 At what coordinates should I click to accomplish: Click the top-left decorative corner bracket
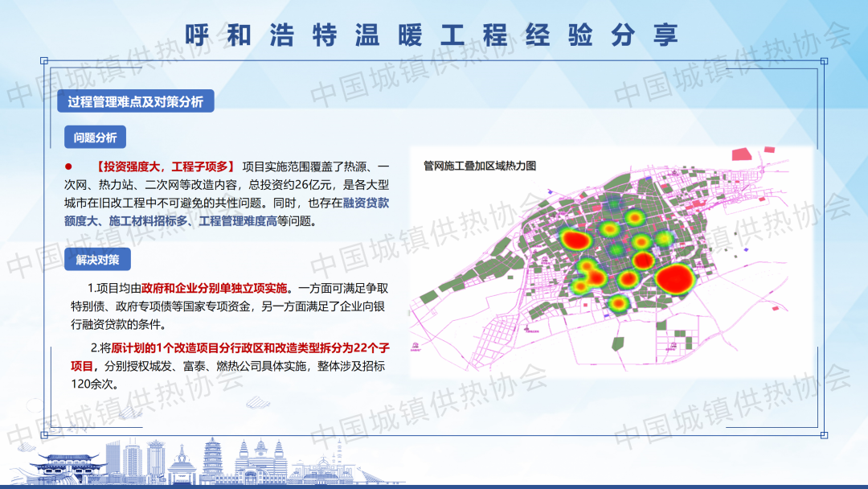pyautogui.click(x=45, y=61)
